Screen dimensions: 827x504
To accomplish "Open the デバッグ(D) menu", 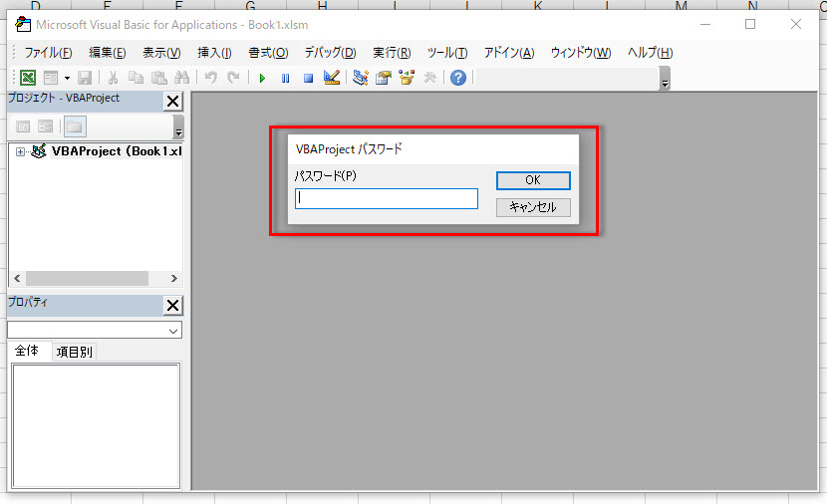I will coord(330,53).
